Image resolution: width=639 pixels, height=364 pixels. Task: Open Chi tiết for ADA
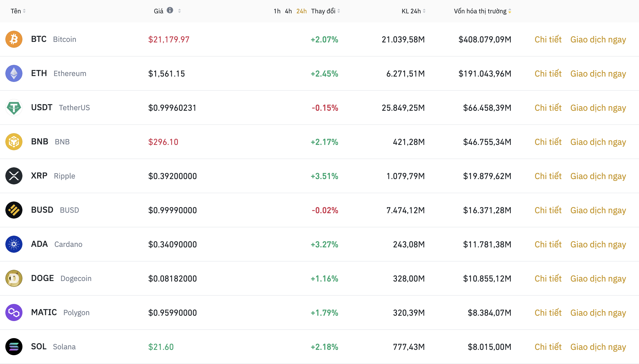pos(548,244)
